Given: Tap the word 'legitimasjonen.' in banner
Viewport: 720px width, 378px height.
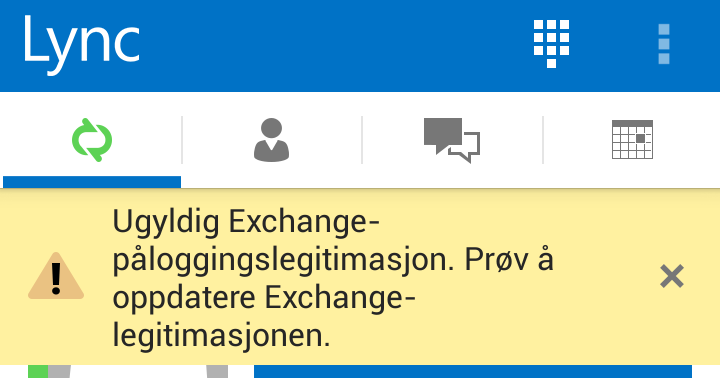Looking at the screenshot, I should [x=221, y=335].
